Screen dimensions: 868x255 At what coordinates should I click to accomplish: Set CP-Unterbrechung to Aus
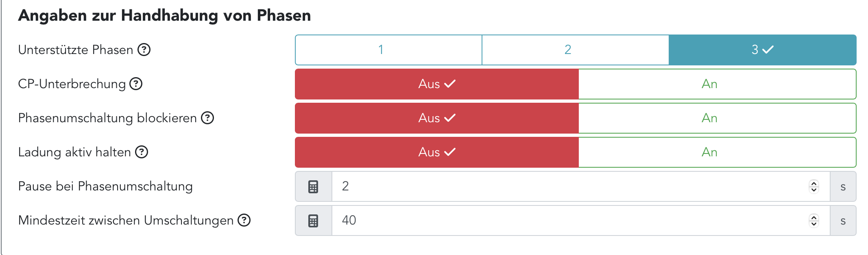coord(437,84)
